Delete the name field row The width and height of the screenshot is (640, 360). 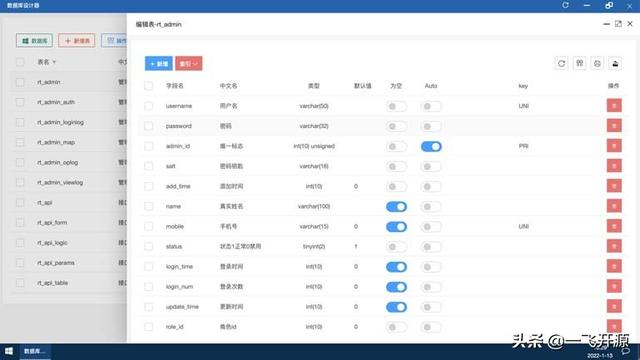614,206
